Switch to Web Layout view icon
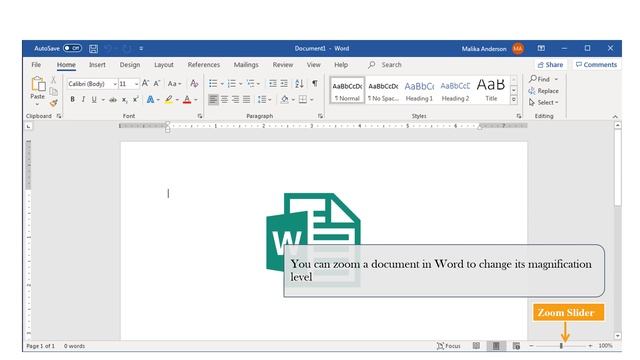 516,346
